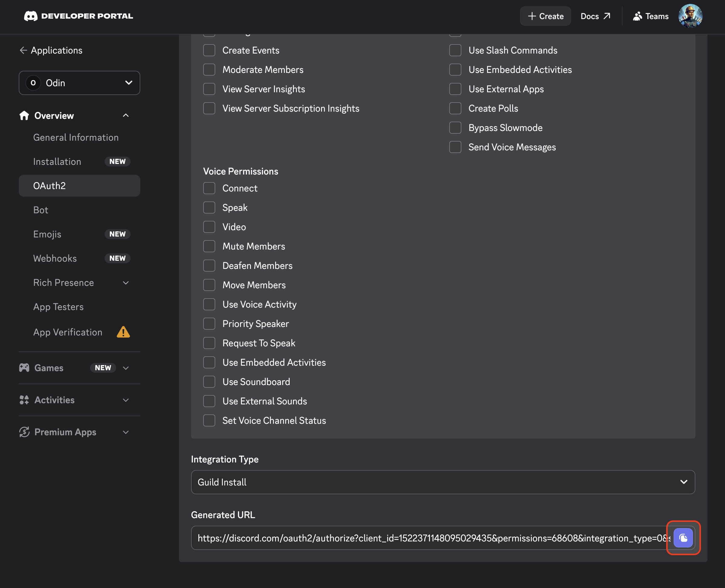Click the App Verification warning icon
Viewport: 725px width, 588px height.
[x=123, y=332]
